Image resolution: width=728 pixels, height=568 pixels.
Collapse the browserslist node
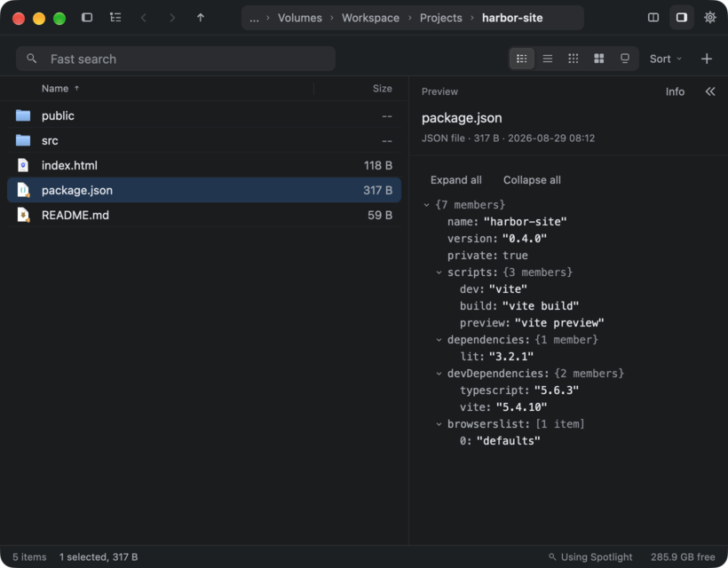click(x=439, y=424)
